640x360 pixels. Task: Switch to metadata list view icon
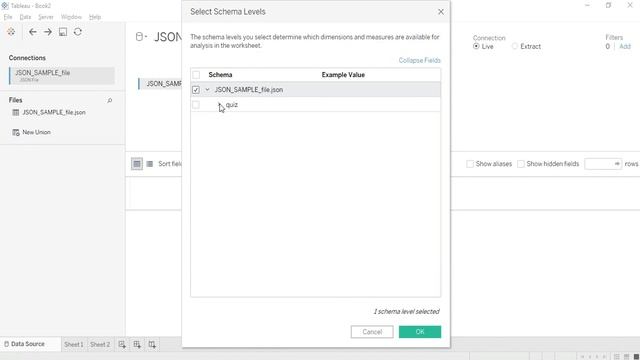(150, 164)
